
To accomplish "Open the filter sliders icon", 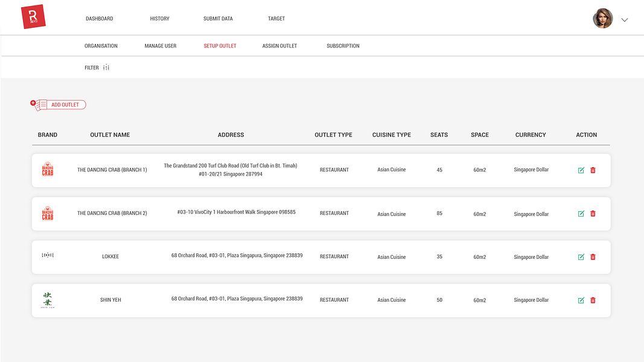I will point(106,68).
